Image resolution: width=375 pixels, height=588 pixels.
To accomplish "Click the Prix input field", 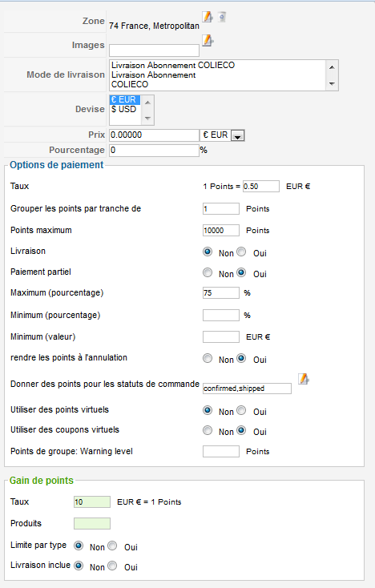I will [154, 135].
